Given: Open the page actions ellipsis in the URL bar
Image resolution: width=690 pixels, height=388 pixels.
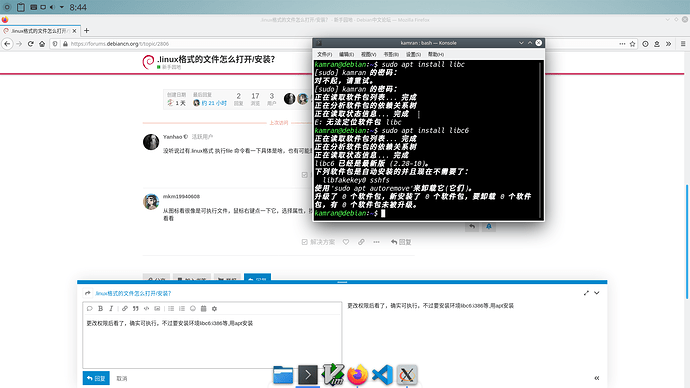Looking at the screenshot, I should 622,44.
